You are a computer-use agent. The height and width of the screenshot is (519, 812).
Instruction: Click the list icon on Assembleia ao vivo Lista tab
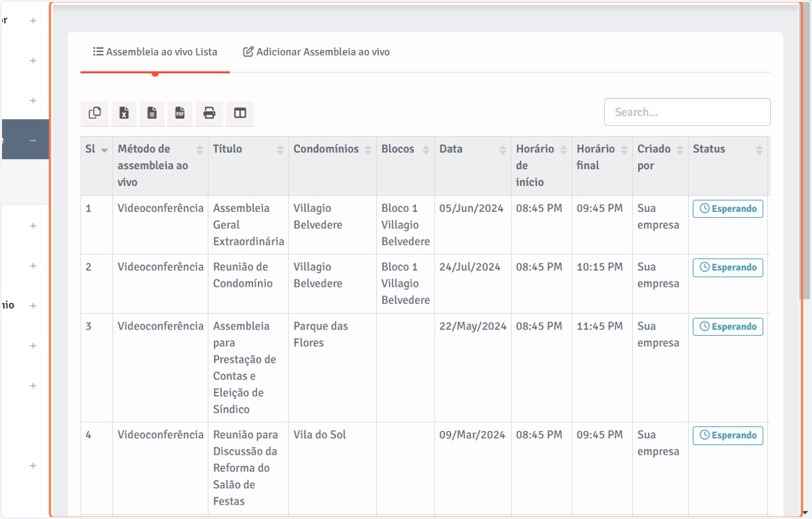click(x=98, y=51)
